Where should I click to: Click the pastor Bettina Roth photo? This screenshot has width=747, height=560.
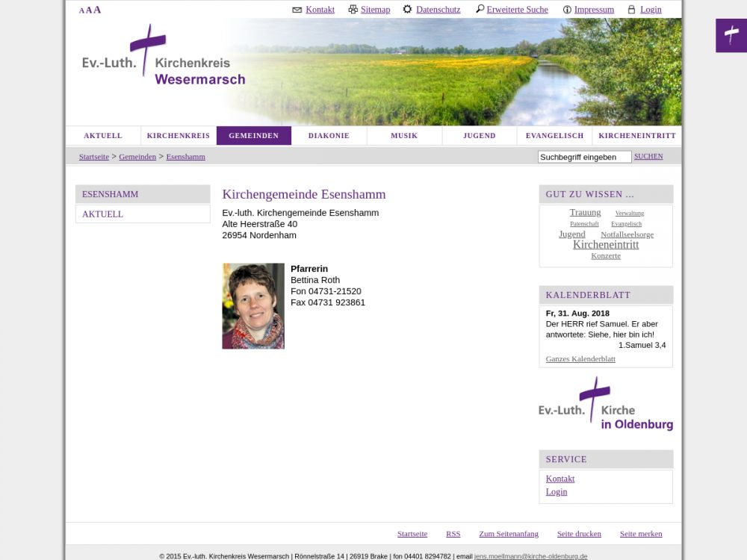pyautogui.click(x=253, y=306)
